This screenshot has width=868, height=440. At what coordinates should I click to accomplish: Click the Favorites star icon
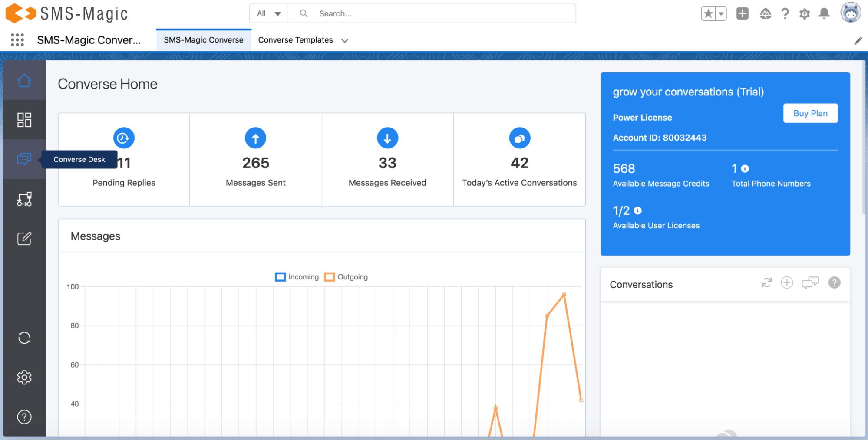coord(708,13)
